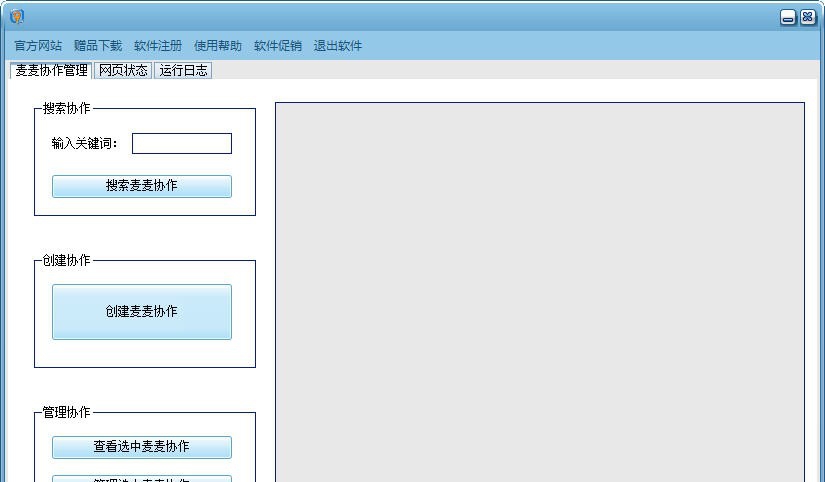Choose 退出软件 from the menu bar
The width and height of the screenshot is (825, 482).
click(x=338, y=46)
